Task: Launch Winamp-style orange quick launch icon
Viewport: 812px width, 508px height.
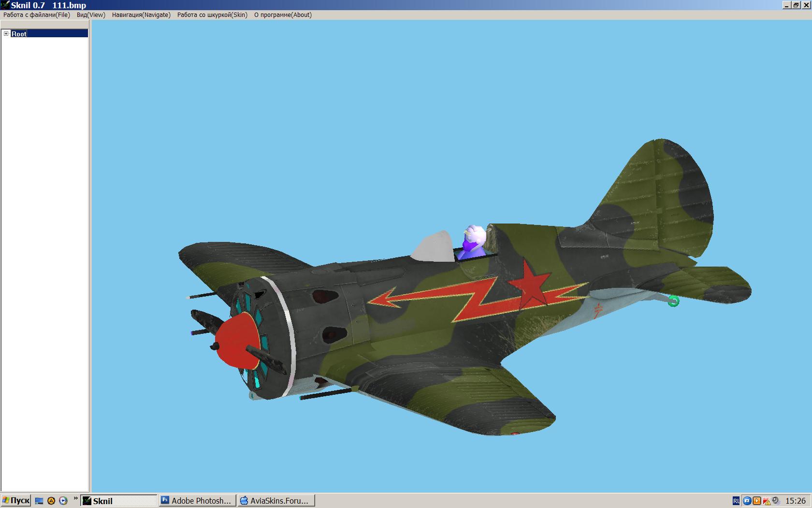Action: pyautogui.click(x=51, y=501)
